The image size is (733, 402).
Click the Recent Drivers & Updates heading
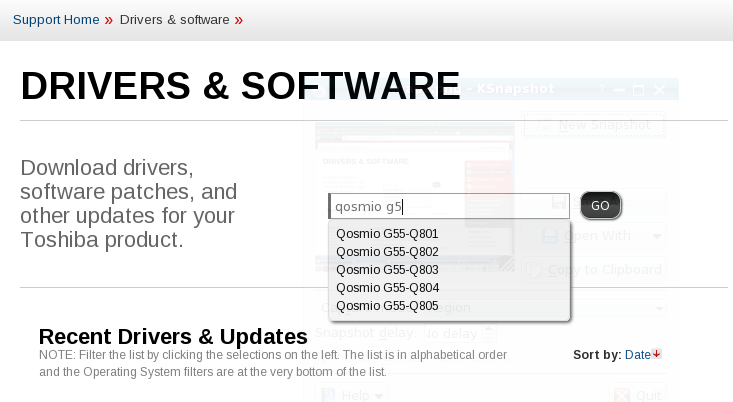click(x=173, y=337)
